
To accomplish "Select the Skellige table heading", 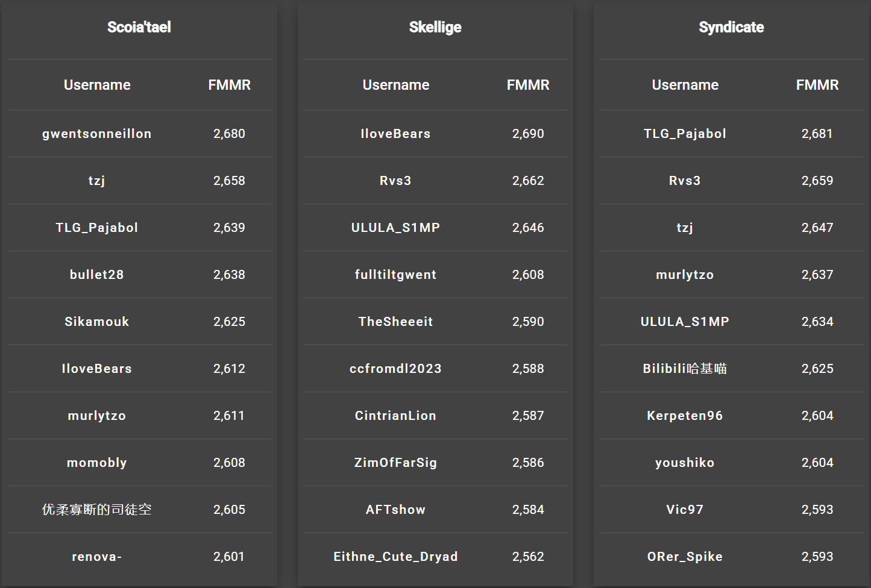I will tap(435, 27).
